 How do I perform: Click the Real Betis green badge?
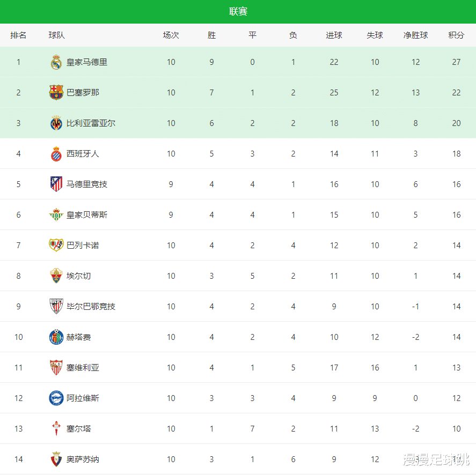(x=56, y=215)
